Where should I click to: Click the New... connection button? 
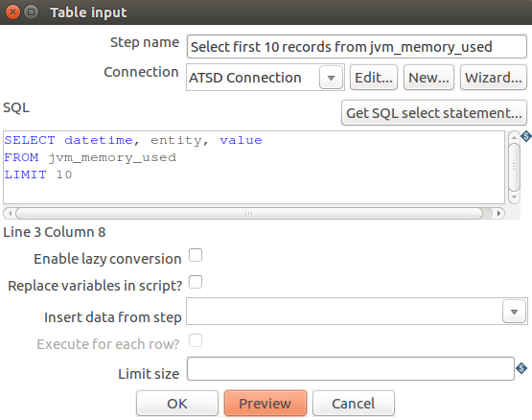[428, 78]
